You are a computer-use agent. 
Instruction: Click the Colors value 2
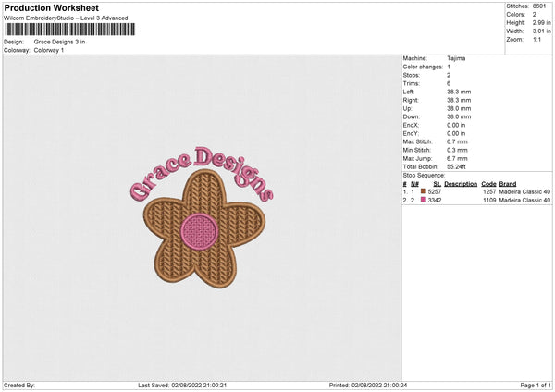[535, 15]
